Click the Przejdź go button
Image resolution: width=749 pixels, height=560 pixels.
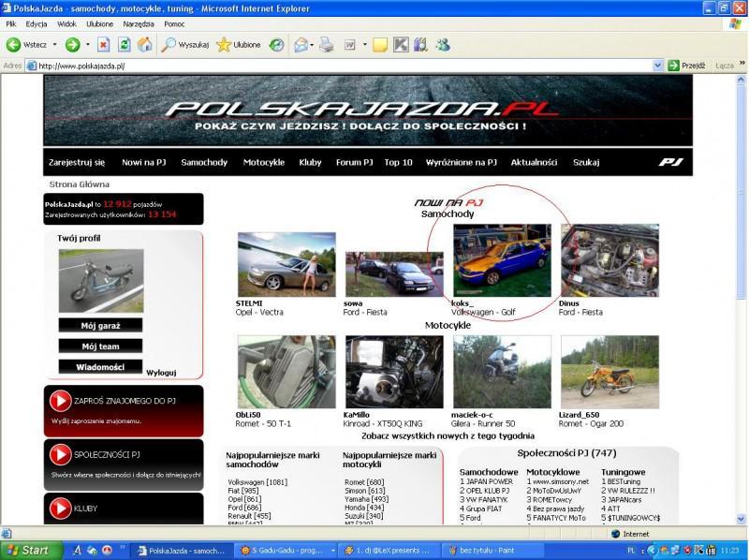click(x=686, y=66)
